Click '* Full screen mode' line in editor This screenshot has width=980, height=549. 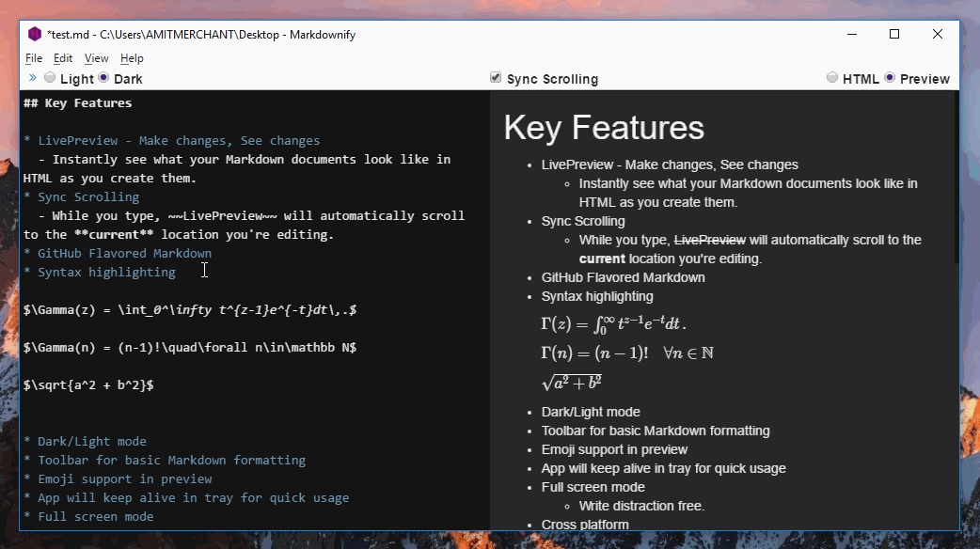pyautogui.click(x=88, y=516)
